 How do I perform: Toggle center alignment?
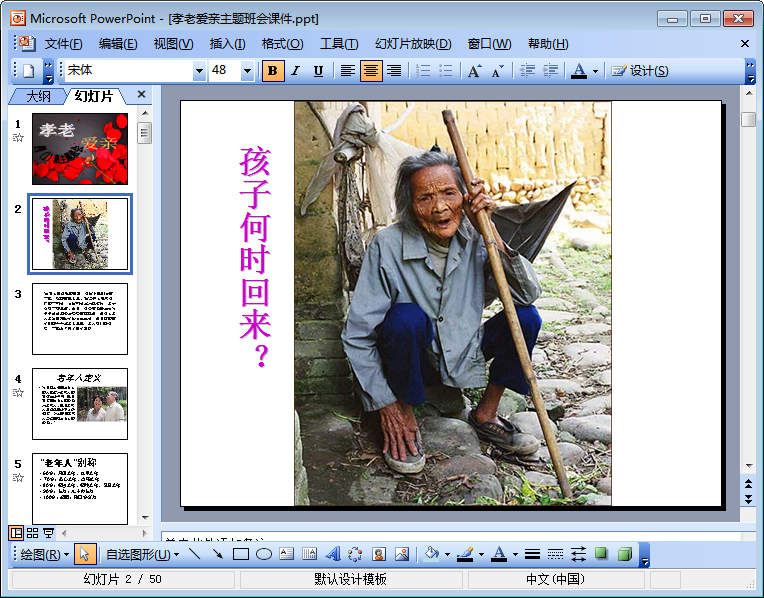click(x=371, y=71)
